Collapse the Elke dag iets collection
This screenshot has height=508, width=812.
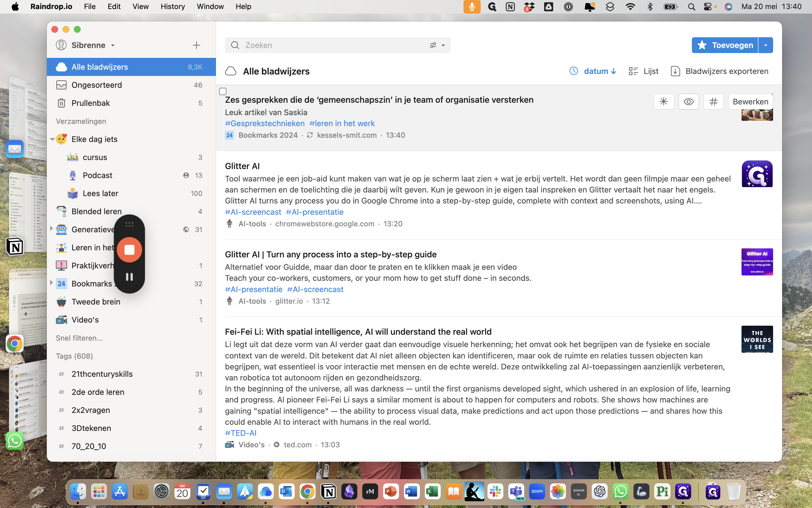(x=52, y=139)
